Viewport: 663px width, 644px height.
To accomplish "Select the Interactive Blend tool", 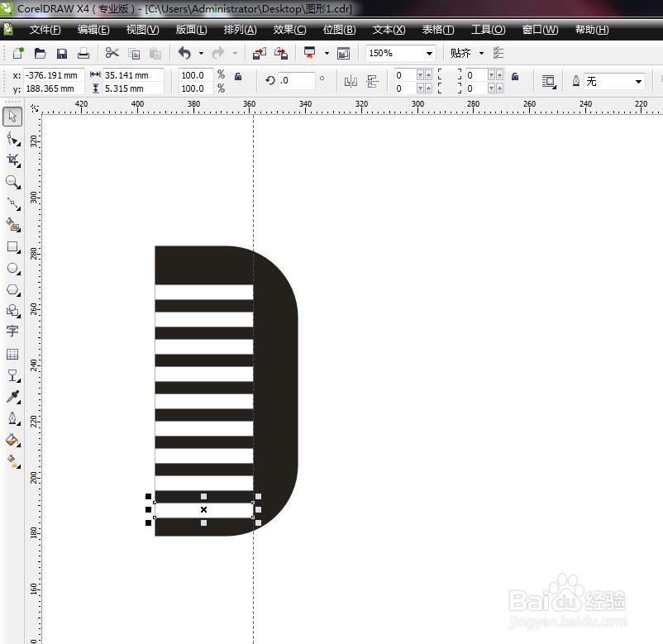I will coord(13,375).
